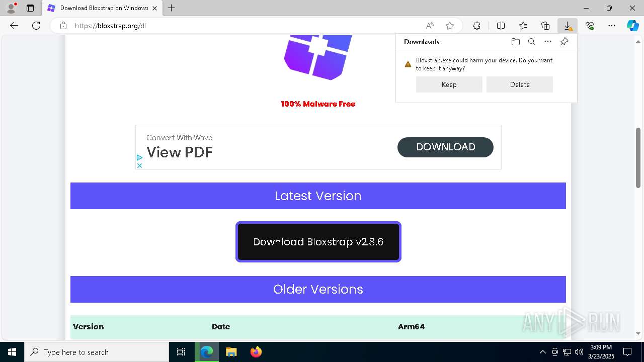Click Download Bloxstrap v2.8.6 button
The image size is (644, 362).
tap(318, 242)
